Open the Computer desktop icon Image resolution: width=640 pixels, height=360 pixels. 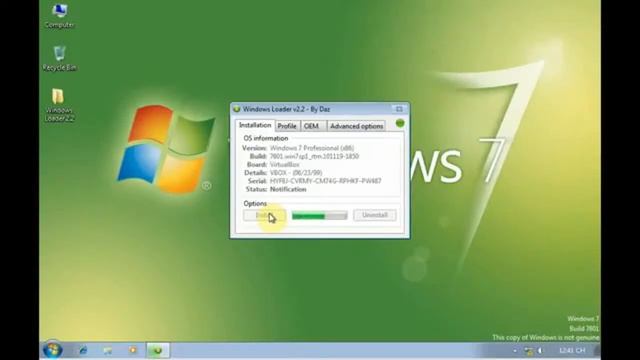click(x=60, y=16)
